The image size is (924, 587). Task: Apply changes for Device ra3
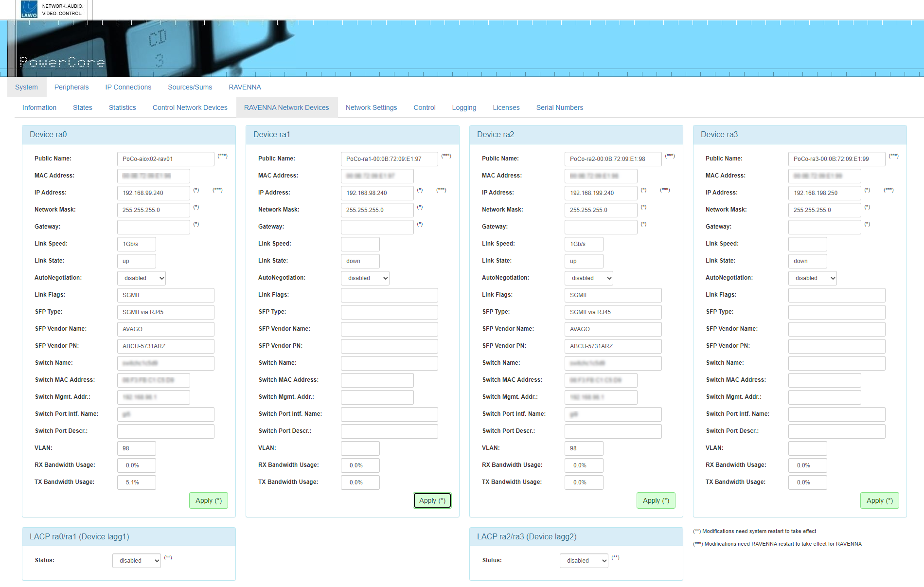[879, 500]
